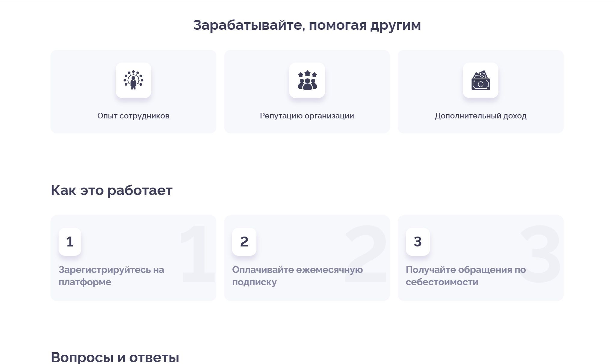615x364 pixels.
Task: Click the step number 1 badge
Action: [x=70, y=242]
